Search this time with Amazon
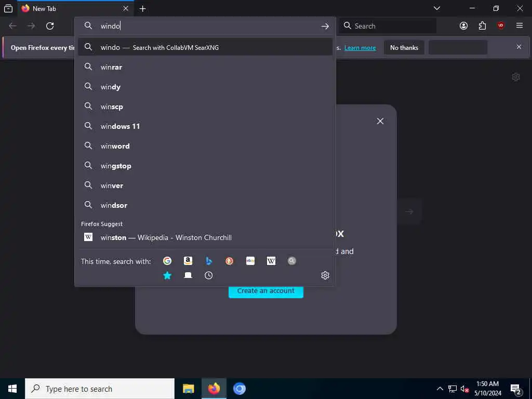 [188, 261]
